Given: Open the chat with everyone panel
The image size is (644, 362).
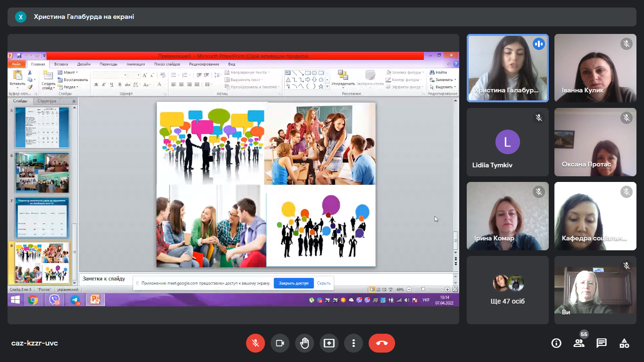Looking at the screenshot, I should [x=602, y=343].
